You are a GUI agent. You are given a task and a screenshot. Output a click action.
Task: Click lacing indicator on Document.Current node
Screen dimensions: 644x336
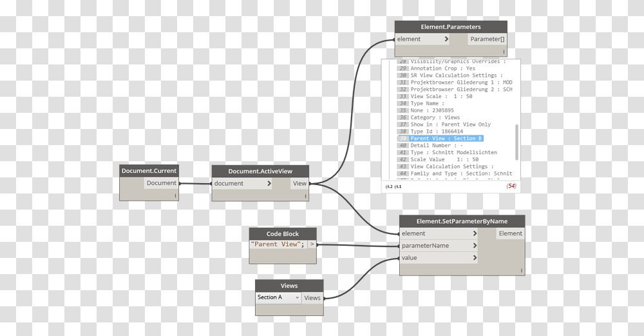[175, 195]
